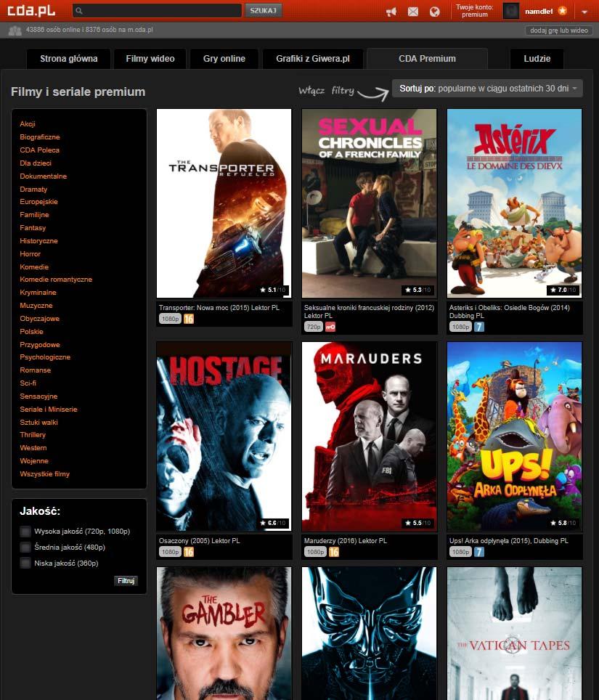This screenshot has width=599, height=700.
Task: Select the Komedie romantyczne genre
Action: tap(56, 280)
